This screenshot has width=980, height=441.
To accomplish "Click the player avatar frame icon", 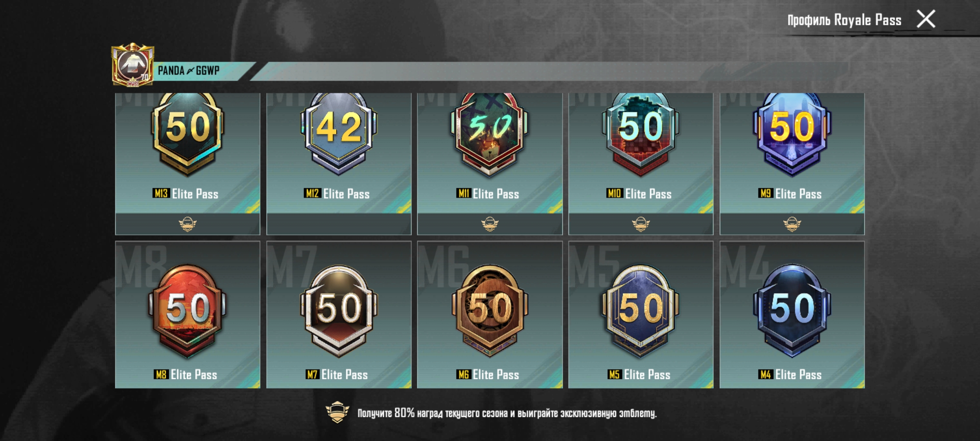I will click(133, 65).
